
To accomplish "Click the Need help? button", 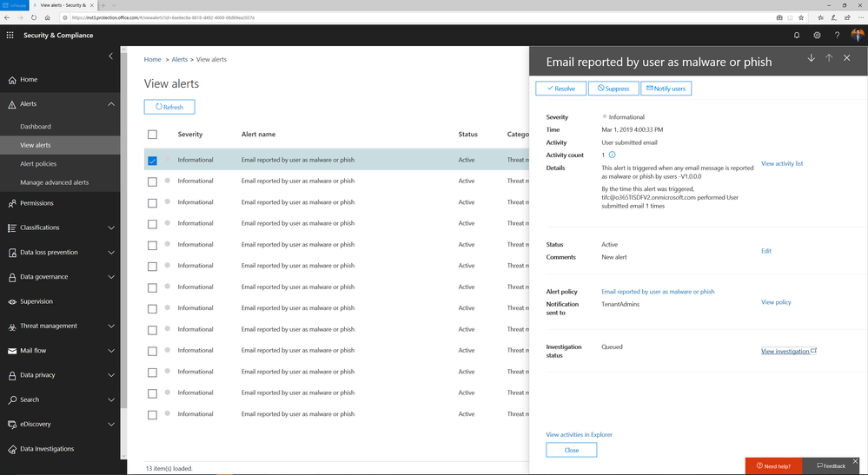I will (773, 466).
